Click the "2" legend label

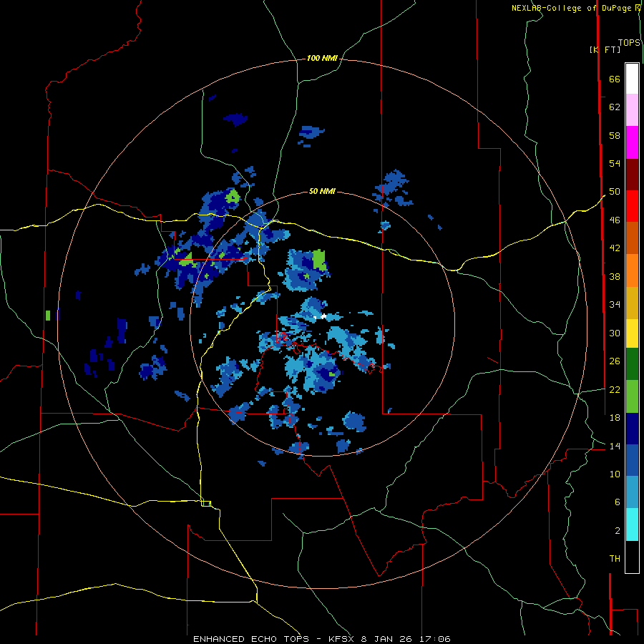pos(617,530)
